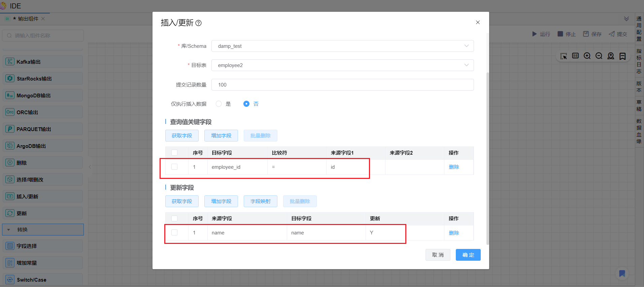Switch to the 输出组件 tab
The height and width of the screenshot is (287, 644).
[28, 19]
